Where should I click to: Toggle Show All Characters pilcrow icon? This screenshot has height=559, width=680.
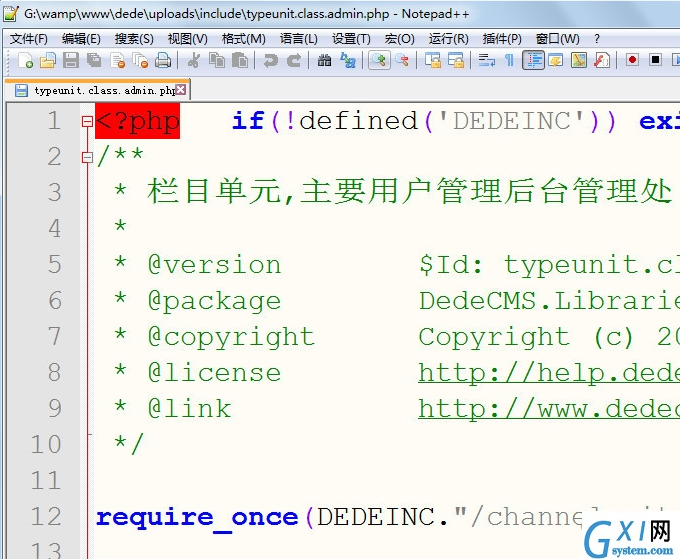tap(510, 60)
